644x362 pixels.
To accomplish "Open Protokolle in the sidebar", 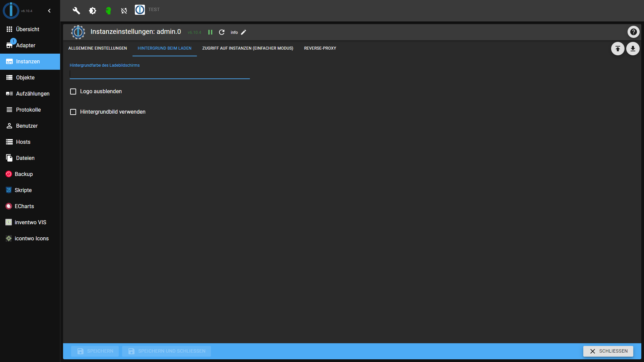I will 30,110.
